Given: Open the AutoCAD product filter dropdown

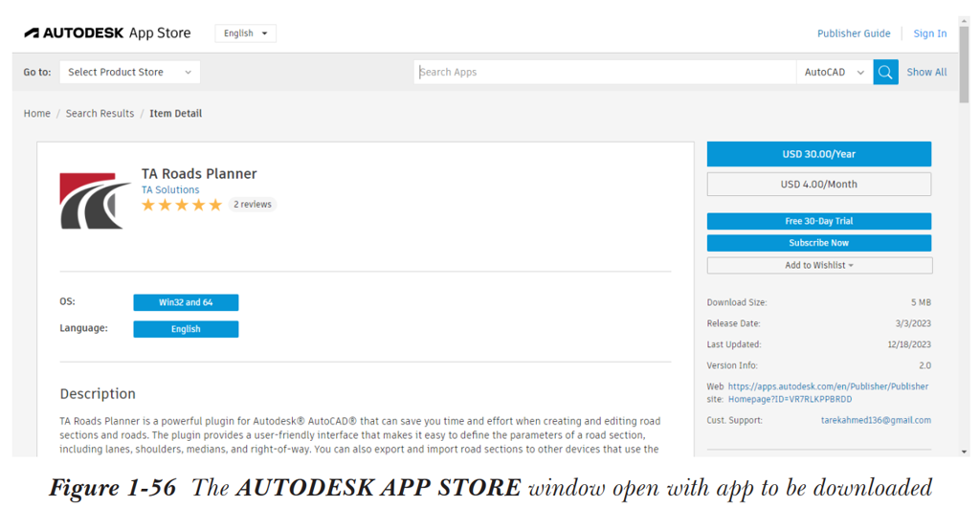Looking at the screenshot, I should [835, 73].
